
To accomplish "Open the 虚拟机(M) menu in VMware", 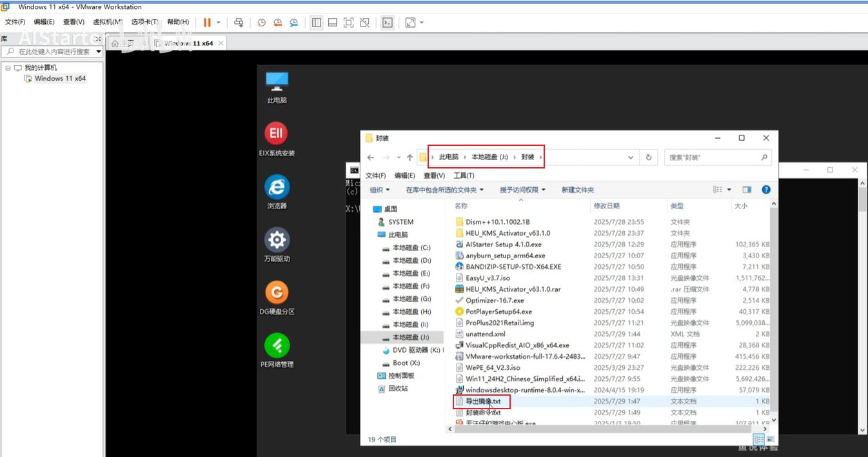I will (107, 23).
